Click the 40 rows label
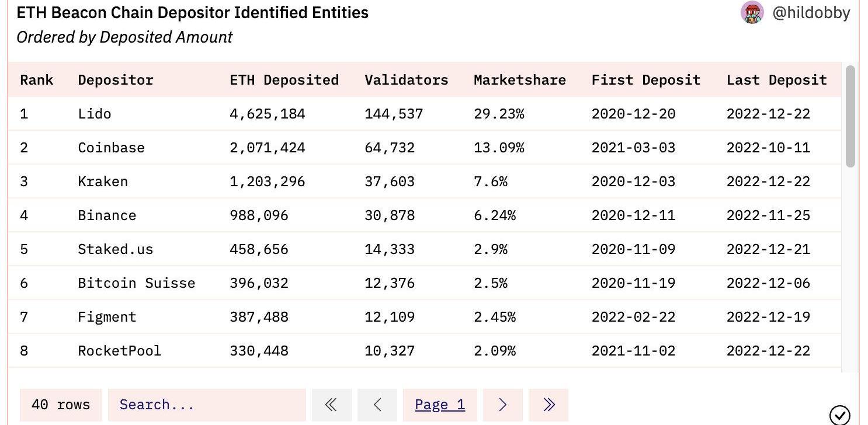The height and width of the screenshot is (425, 868). pyautogui.click(x=61, y=405)
